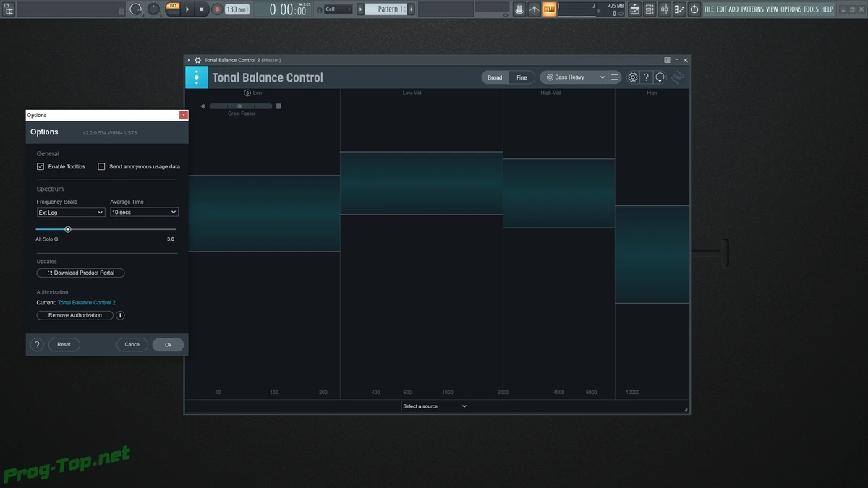Toggle Send anonymous usage data checkbox

click(x=101, y=166)
